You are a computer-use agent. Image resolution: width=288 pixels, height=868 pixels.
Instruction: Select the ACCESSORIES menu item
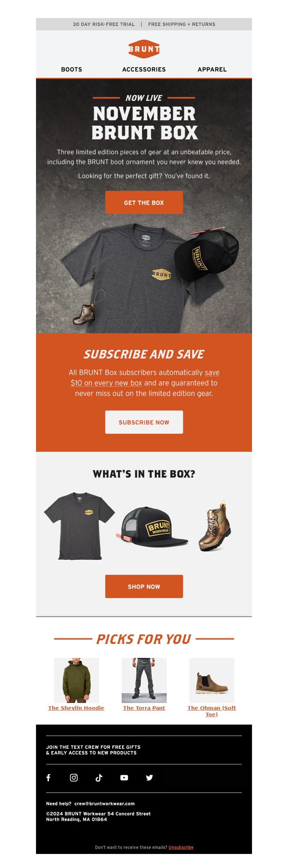(x=144, y=70)
